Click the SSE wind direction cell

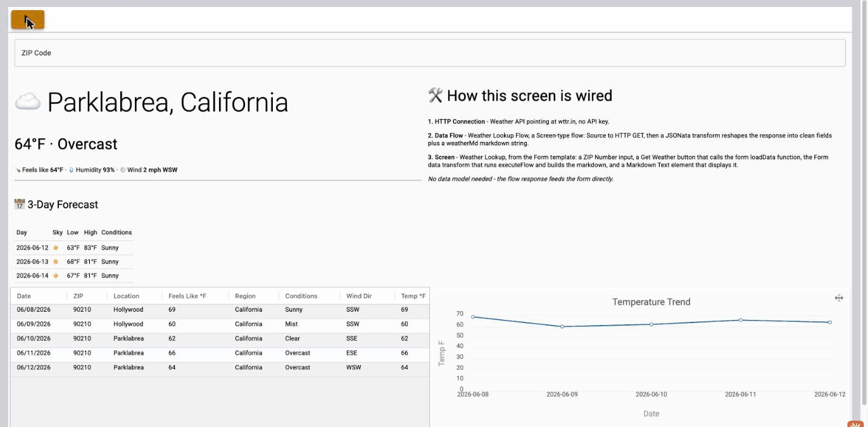click(x=353, y=339)
